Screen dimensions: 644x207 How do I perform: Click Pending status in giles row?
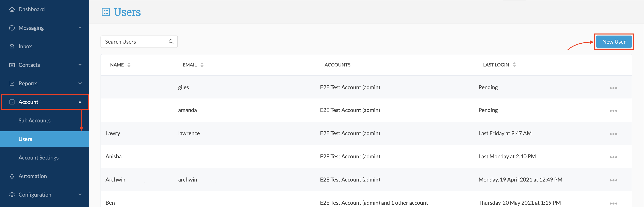pyautogui.click(x=488, y=87)
